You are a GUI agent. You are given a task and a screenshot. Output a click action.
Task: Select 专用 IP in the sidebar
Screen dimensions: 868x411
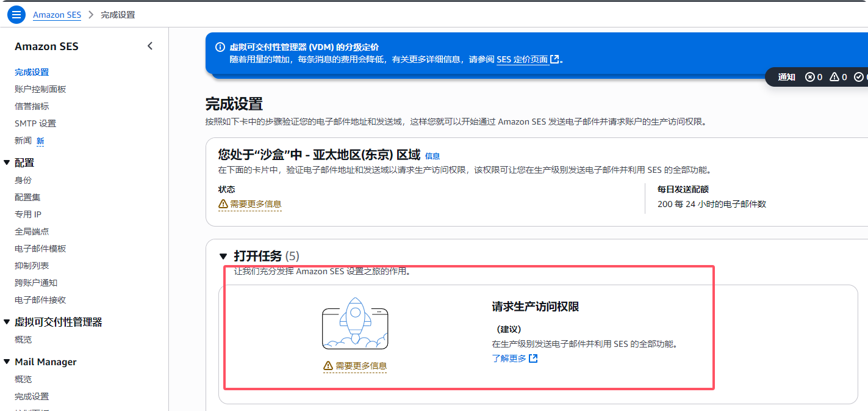coord(28,214)
